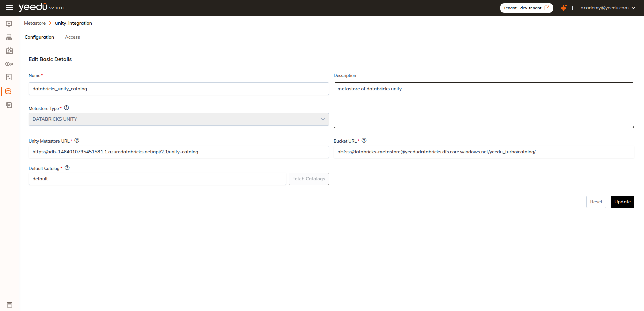Viewport: 644px width, 311px height.
Task: Open the v2.10.0 version link
Action: (56, 8)
